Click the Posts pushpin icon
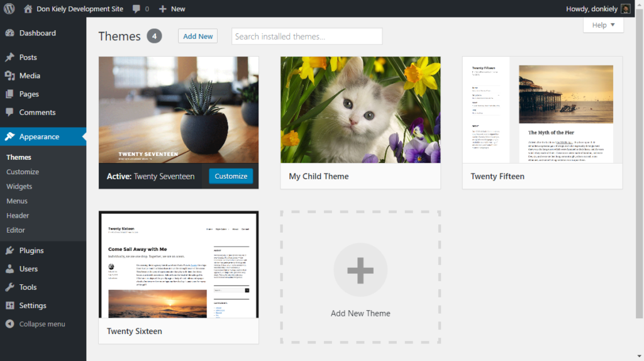The image size is (644, 361). click(x=9, y=57)
